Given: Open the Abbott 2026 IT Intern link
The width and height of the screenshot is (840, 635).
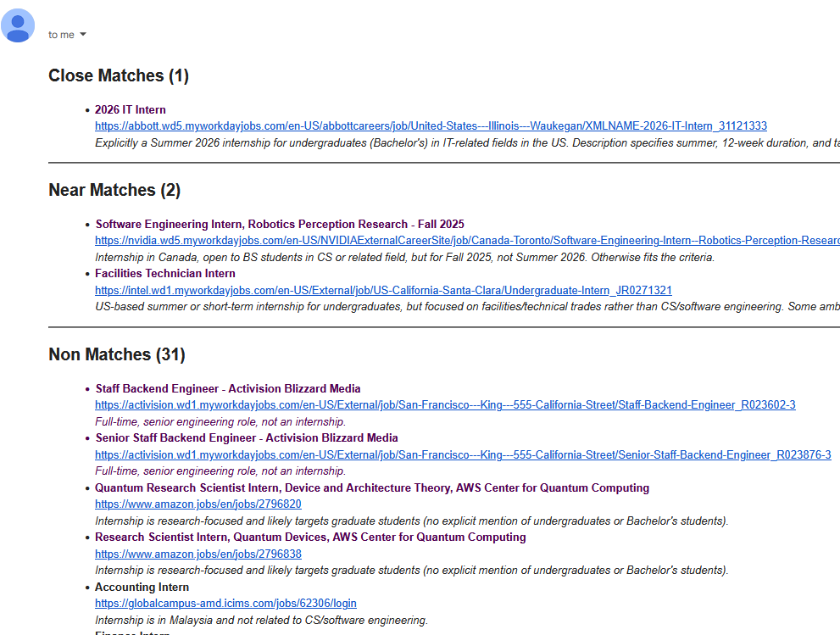Looking at the screenshot, I should 431,125.
